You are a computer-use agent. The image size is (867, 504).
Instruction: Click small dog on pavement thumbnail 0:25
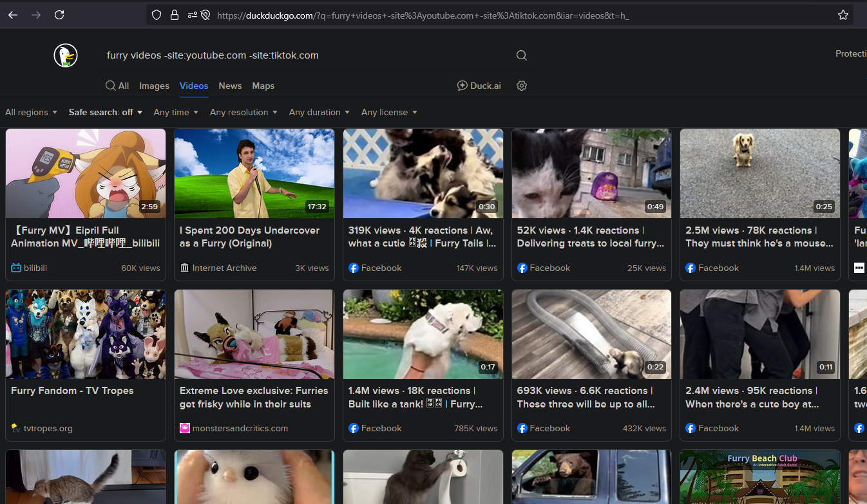(760, 173)
